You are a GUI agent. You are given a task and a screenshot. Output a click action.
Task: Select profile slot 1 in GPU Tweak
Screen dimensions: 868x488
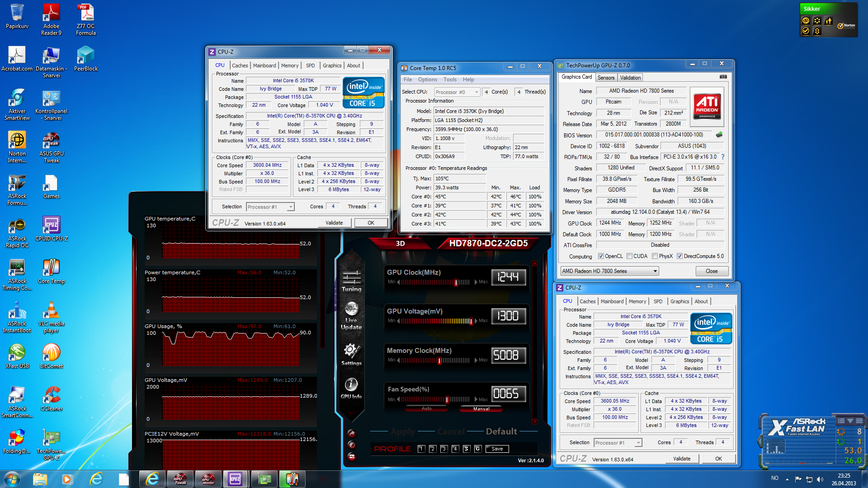tap(421, 449)
